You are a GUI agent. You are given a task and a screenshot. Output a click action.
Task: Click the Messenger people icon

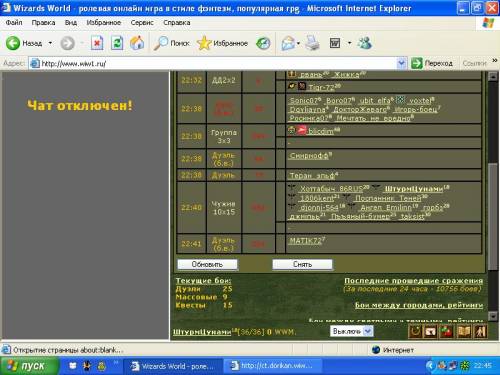tap(364, 43)
